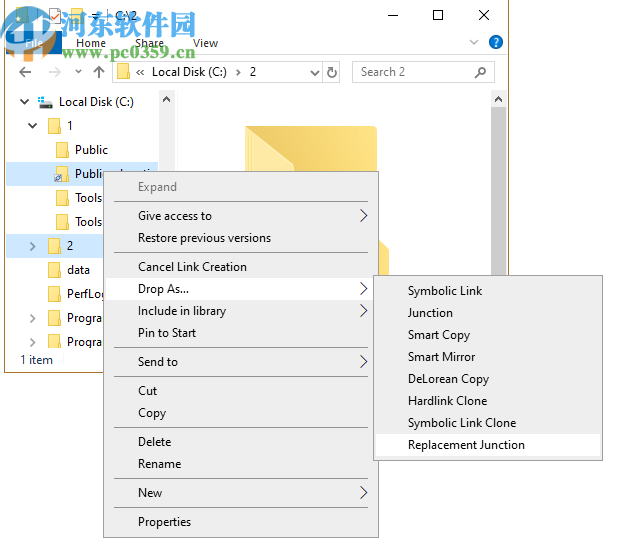Open the blue help icon
This screenshot has width=644, height=542.
coord(496,42)
